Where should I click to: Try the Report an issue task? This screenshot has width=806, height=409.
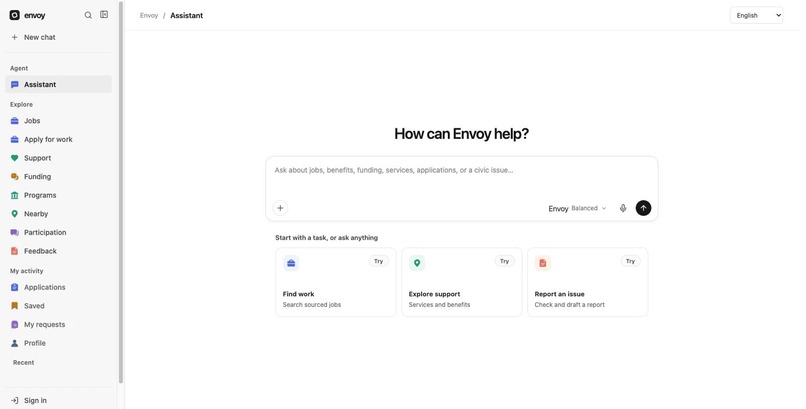tap(630, 261)
